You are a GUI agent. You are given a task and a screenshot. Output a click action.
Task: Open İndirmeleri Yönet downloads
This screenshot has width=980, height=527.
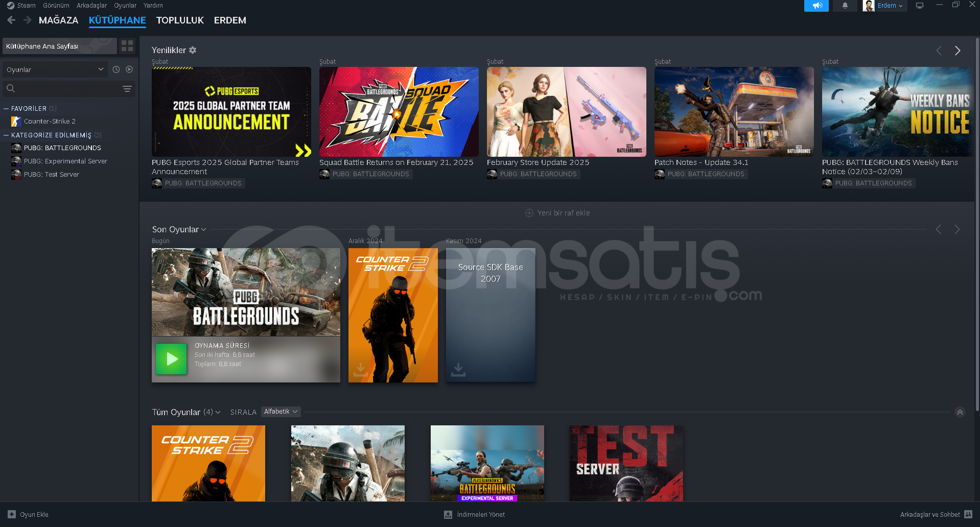[475, 514]
